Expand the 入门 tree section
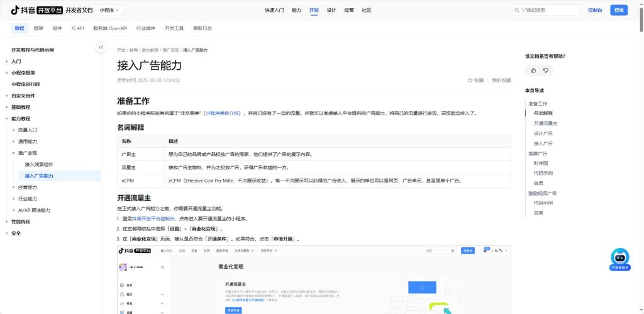Image resolution: width=644 pixels, height=314 pixels. pos(7,61)
